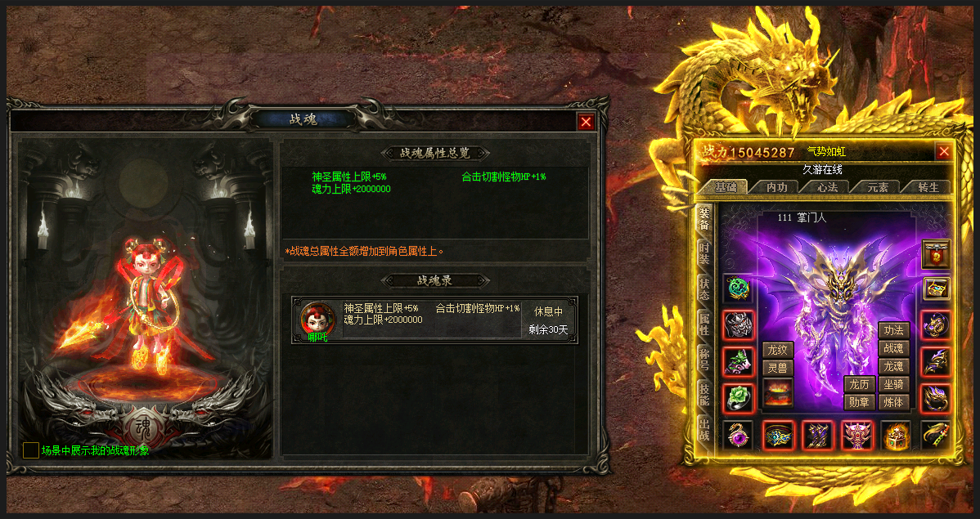Select the fiery cauldron item slot
Screen dimensions: 980x519
click(x=777, y=394)
